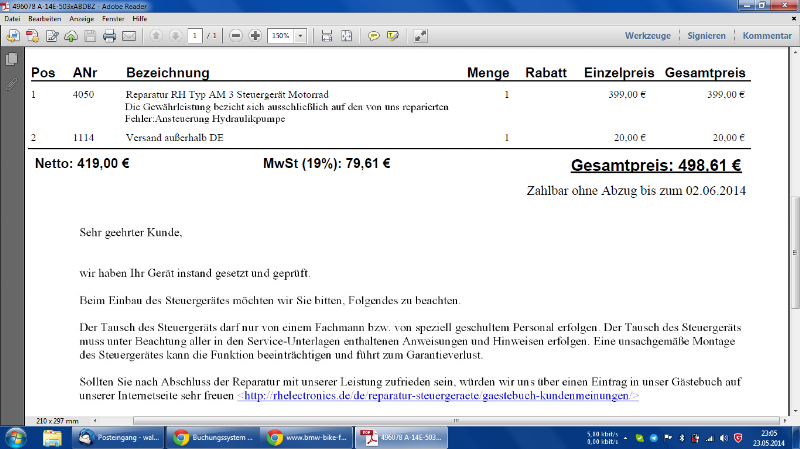Select the highlight text tool icon
This screenshot has height=449, width=800.
[x=393, y=36]
